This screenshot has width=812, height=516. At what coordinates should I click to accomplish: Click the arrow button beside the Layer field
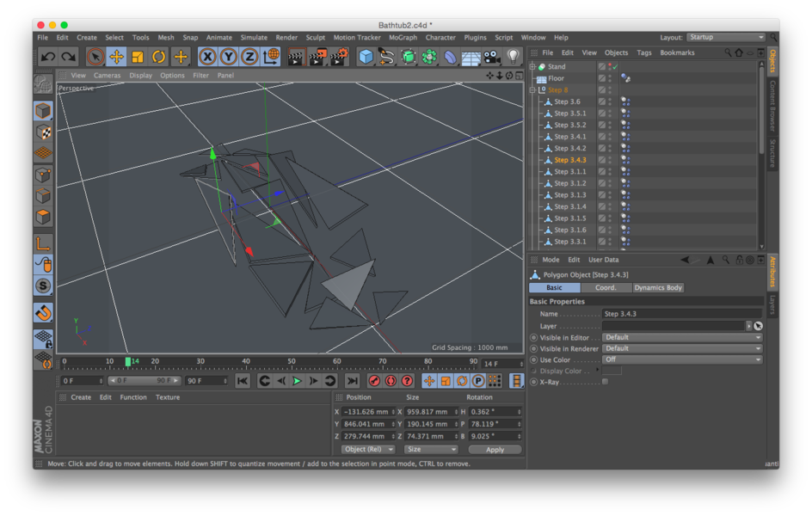click(749, 326)
